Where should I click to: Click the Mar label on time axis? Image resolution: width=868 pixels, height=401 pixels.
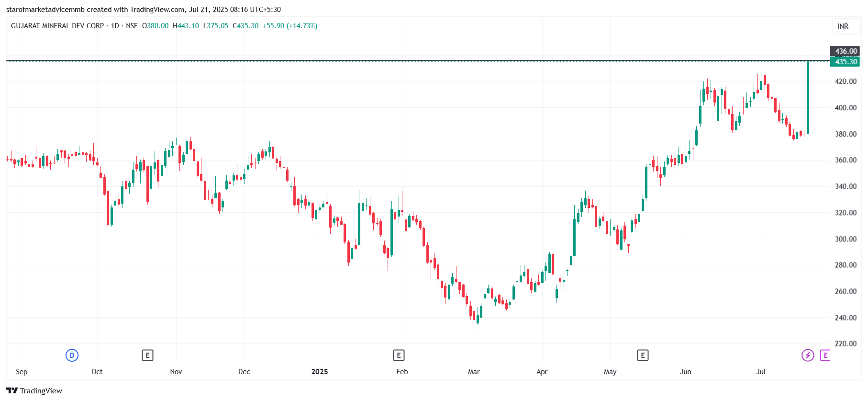coord(474,372)
